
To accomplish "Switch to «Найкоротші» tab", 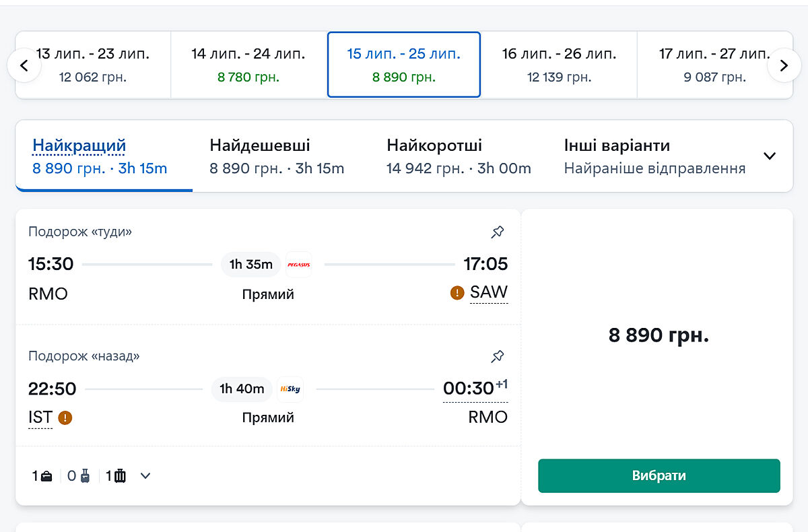I will click(x=459, y=156).
